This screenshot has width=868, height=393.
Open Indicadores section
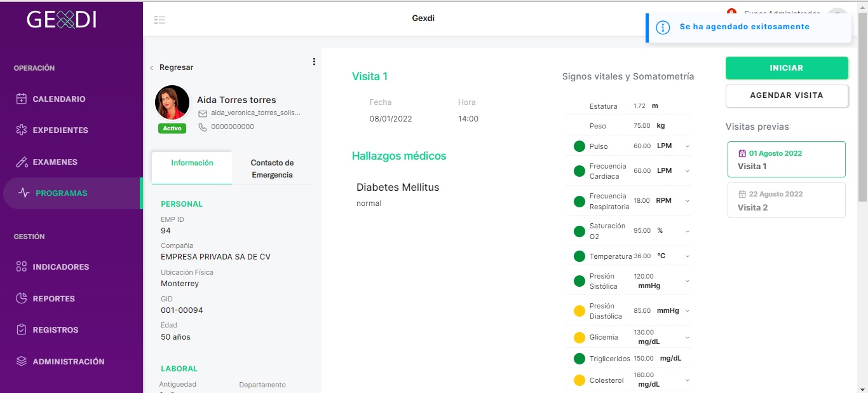click(60, 267)
